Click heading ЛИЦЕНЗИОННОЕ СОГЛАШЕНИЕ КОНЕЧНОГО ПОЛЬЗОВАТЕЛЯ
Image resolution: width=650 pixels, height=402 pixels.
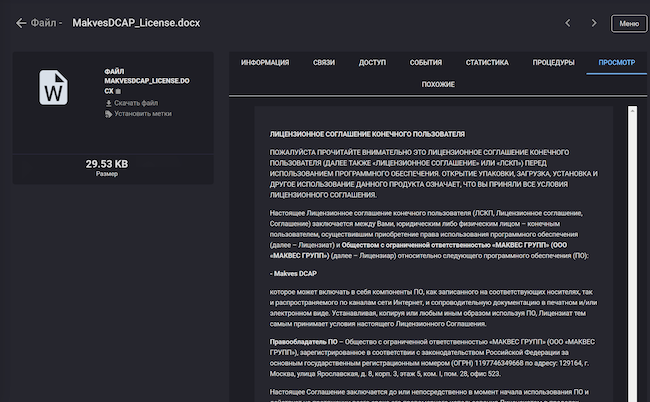(367, 134)
